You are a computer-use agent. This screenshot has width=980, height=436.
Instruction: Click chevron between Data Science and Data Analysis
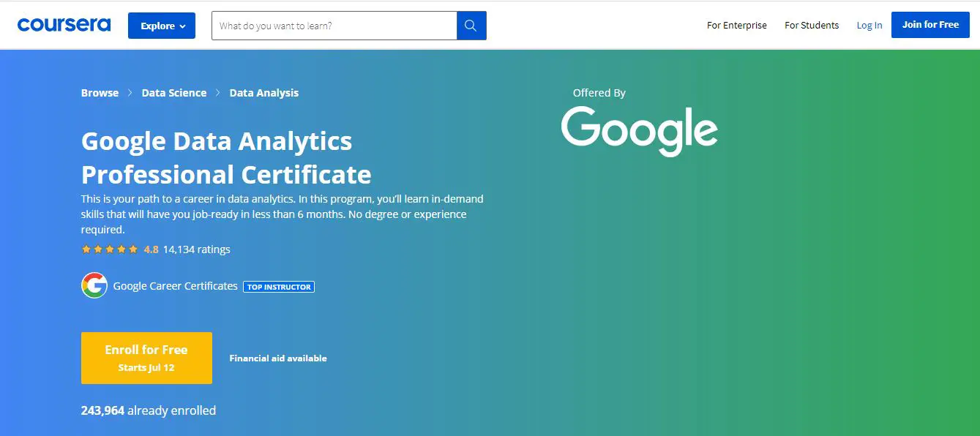point(218,93)
